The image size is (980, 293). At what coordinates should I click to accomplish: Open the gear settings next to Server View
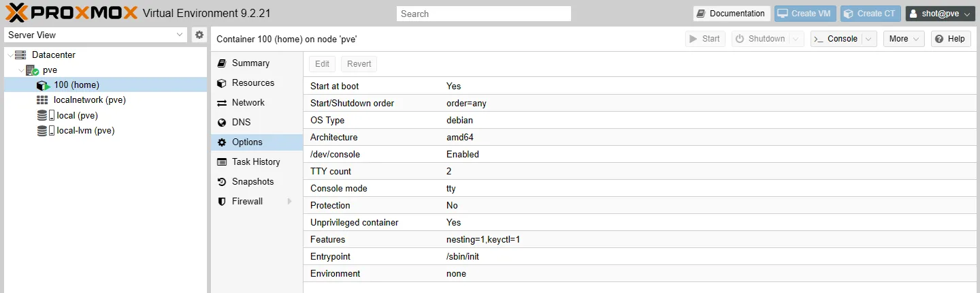(x=199, y=35)
